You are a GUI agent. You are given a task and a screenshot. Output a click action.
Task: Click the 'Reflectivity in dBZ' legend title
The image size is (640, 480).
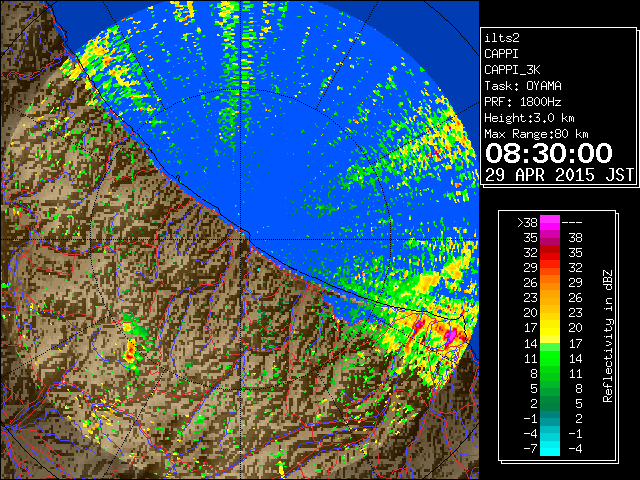point(608,336)
